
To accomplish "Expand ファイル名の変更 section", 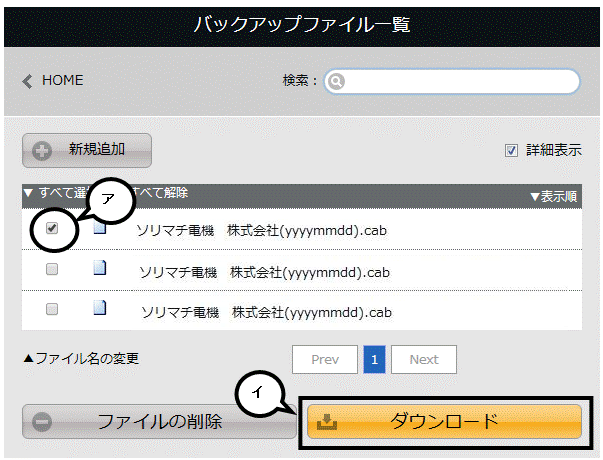I will coord(81,358).
